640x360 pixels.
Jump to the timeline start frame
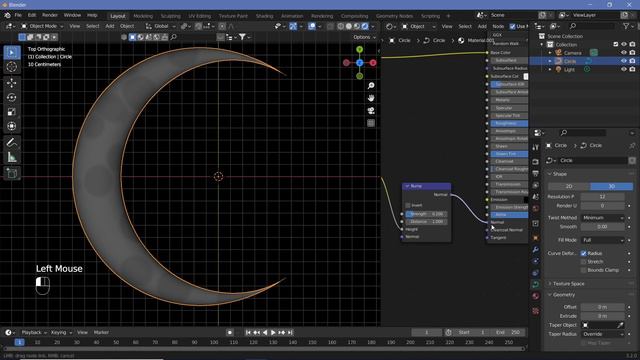tap(248, 333)
